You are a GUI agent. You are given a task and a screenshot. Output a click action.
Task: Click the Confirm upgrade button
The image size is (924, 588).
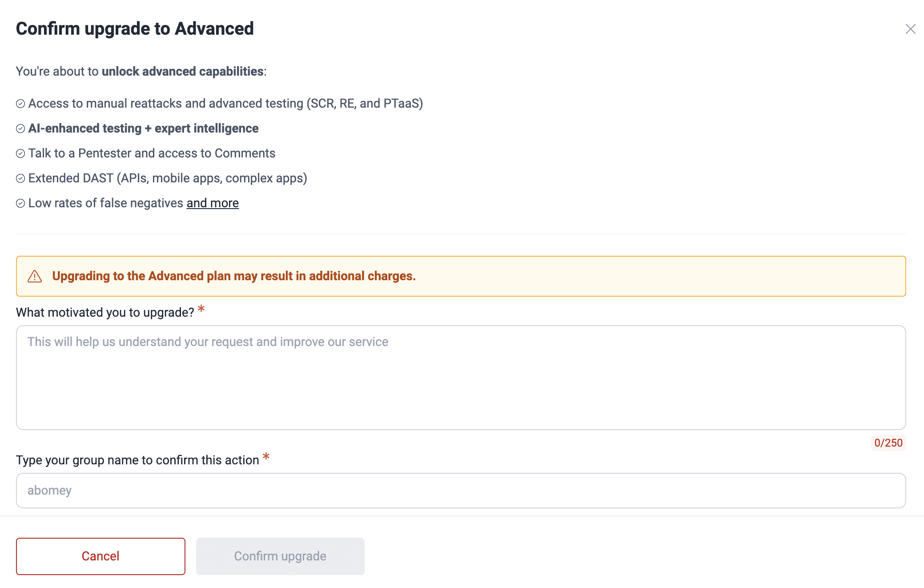pos(280,556)
